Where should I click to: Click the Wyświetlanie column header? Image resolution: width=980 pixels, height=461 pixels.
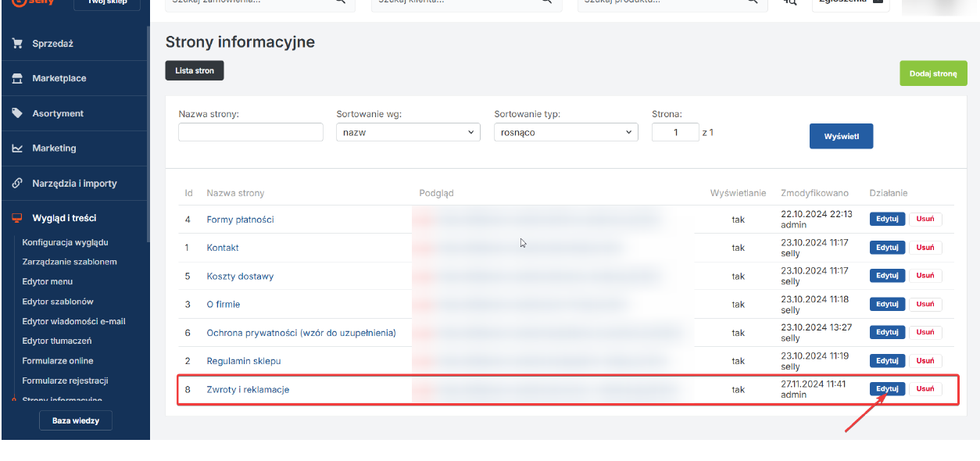738,193
